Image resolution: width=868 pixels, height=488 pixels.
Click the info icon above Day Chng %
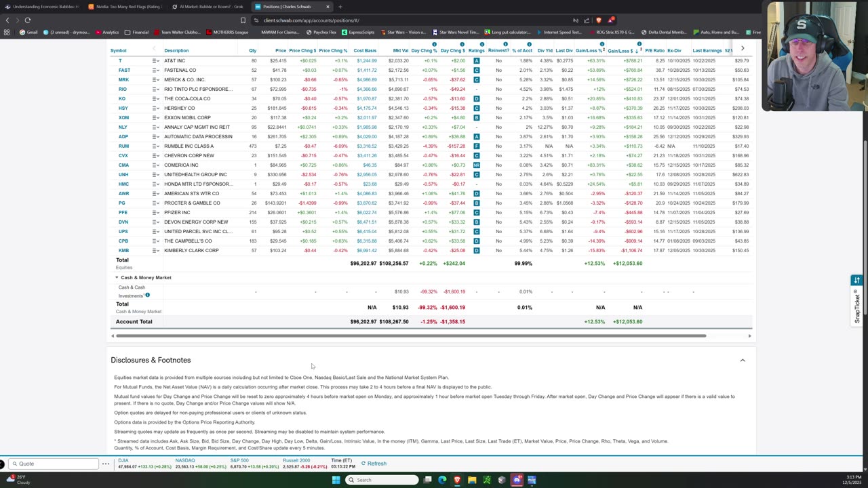(x=435, y=45)
